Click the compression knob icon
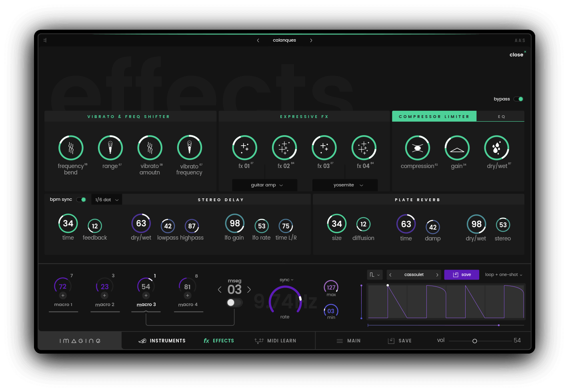This screenshot has width=568, height=392. [417, 148]
